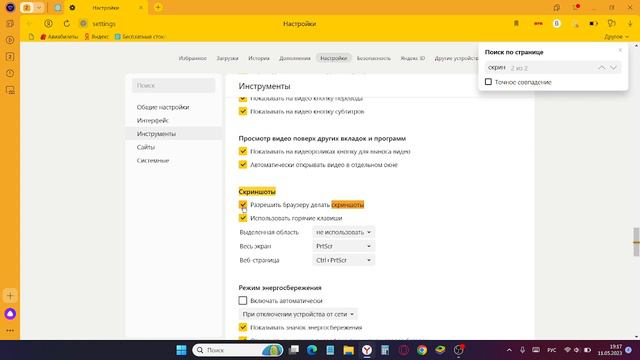The width and height of the screenshot is (640, 360).
Task: Click the Alice assistant purple icon in sidebar
Action: tap(10, 313)
